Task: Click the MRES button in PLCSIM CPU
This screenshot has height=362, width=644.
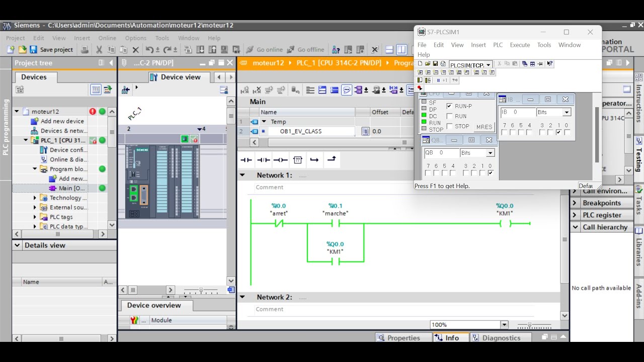Action: click(484, 127)
